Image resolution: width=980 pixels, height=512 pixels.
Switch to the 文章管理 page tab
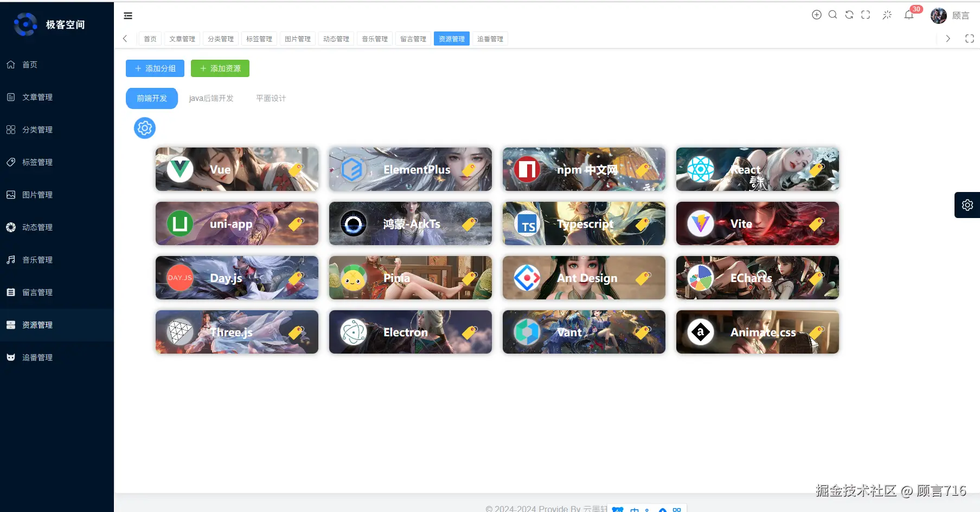click(182, 39)
